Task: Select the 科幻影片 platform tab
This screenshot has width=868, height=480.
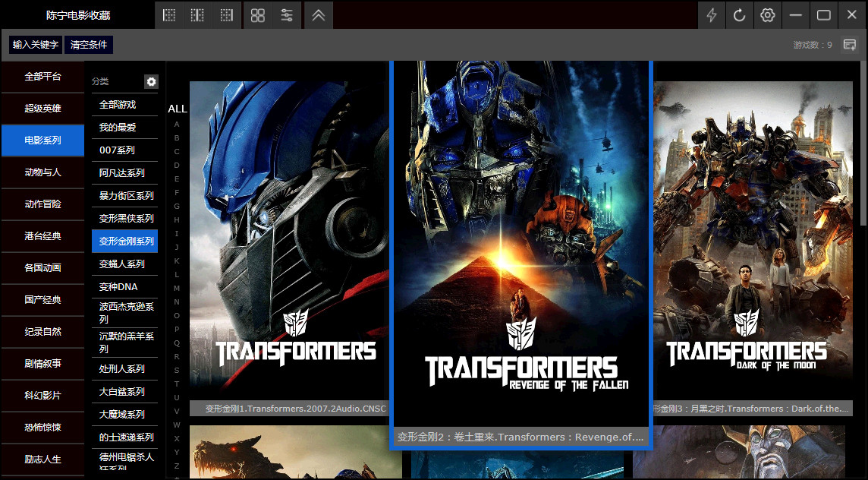Action: (42, 396)
